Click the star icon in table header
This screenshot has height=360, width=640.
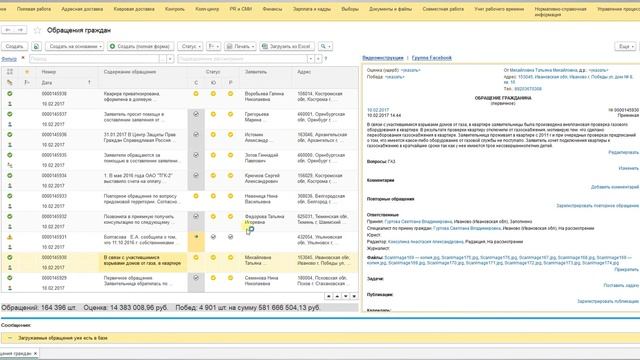(27, 72)
